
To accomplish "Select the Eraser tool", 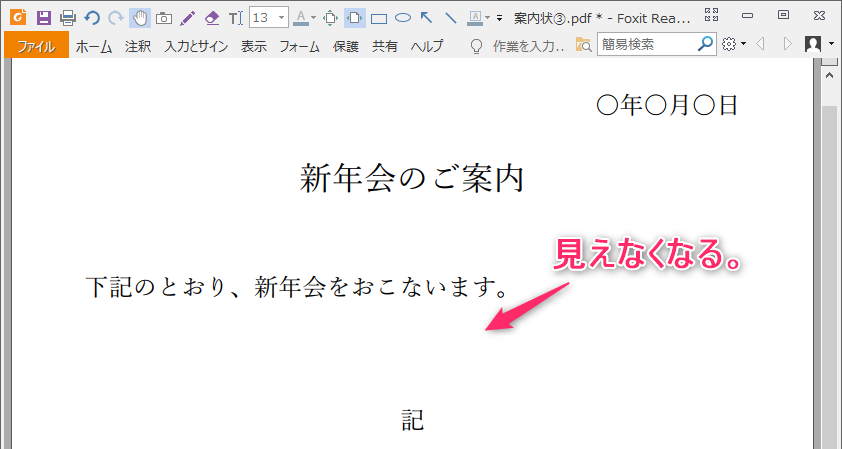I will click(x=211, y=18).
